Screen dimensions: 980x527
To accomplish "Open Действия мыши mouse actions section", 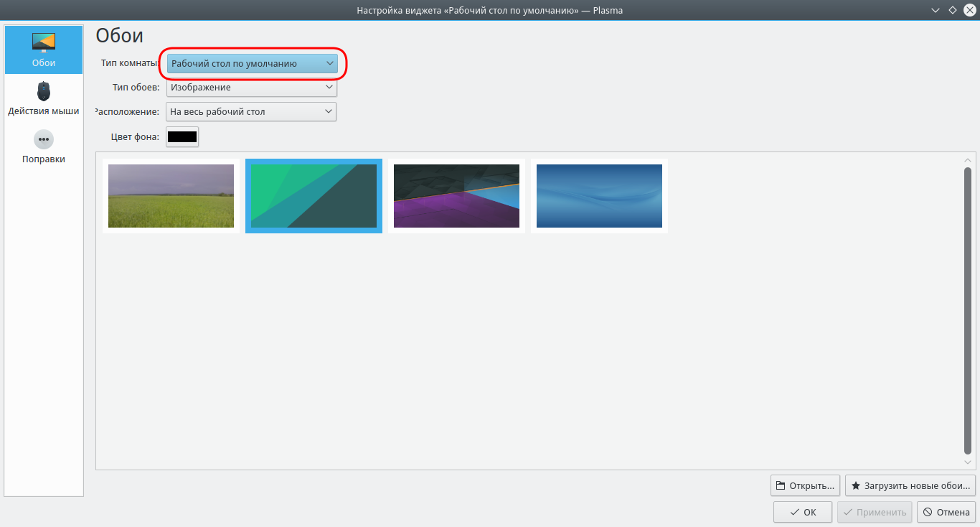I will (44, 98).
